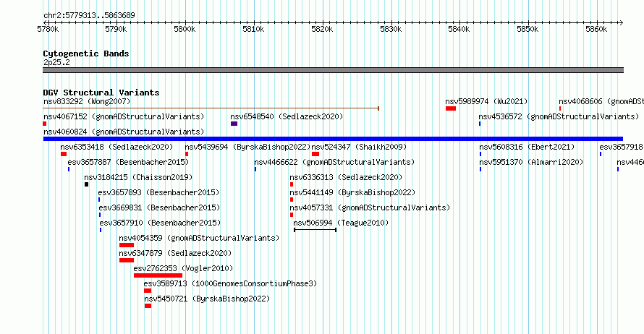Select the long blue nsv4060824 variant bar
The width and height of the screenshot is (644, 334).
click(333, 139)
